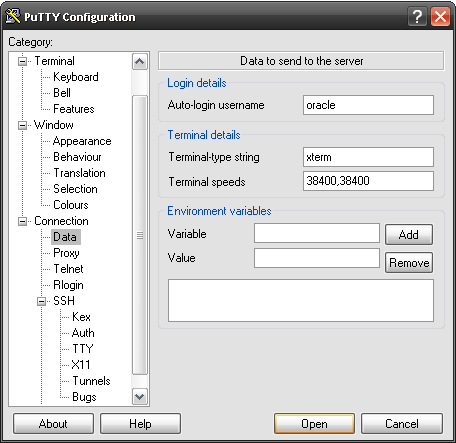This screenshot has width=456, height=443.
Task: Open the Colours settings category
Action: [x=71, y=205]
